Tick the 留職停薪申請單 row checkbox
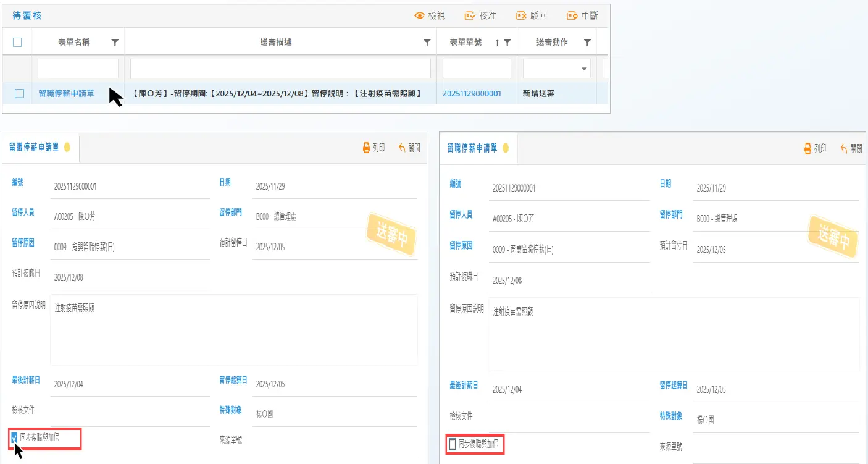This screenshot has height=464, width=868. tap(19, 93)
